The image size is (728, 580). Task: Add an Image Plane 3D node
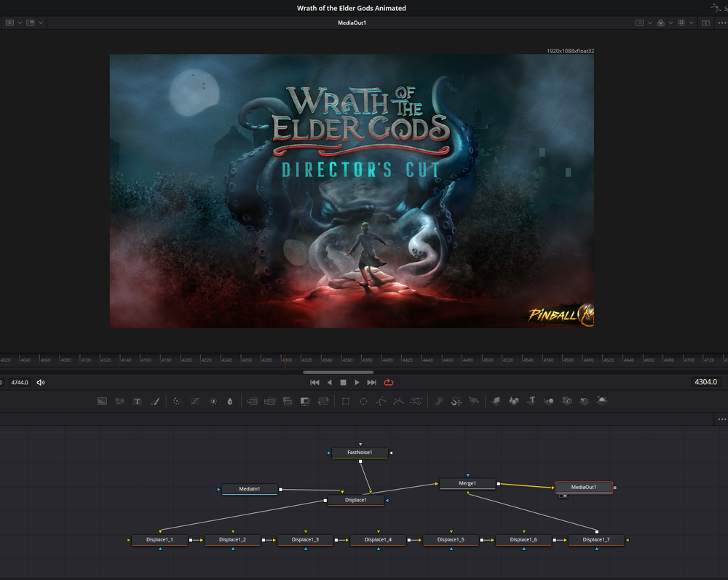pos(496,400)
